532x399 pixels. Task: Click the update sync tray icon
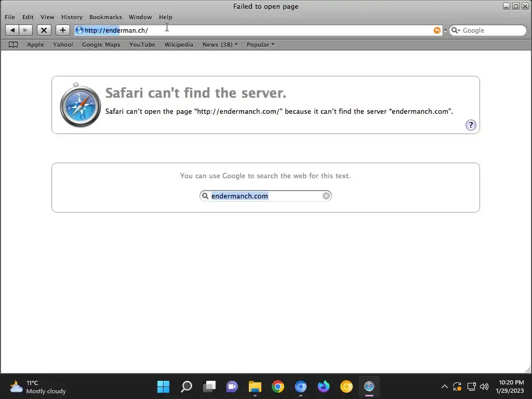[457, 387]
